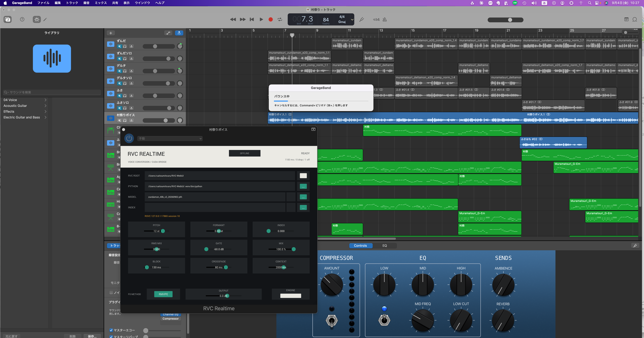Viewport: 644px width, 338px height.
Task: Open the Tuner fork icon
Action: [x=361, y=20]
